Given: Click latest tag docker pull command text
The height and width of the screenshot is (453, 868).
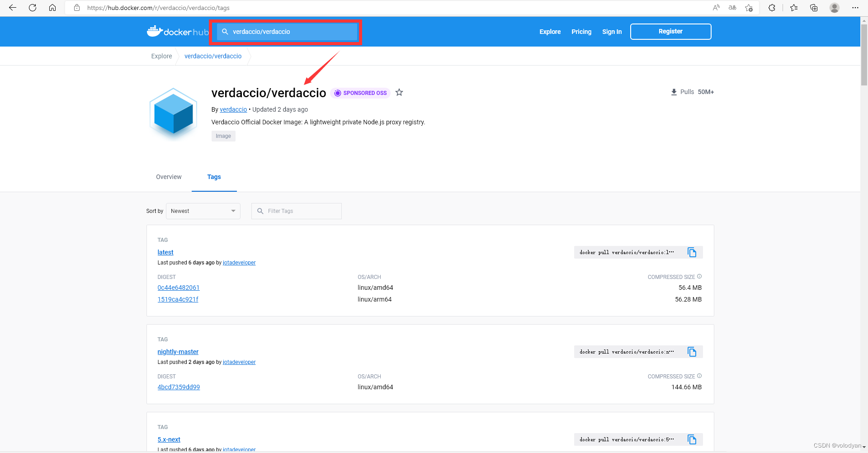Looking at the screenshot, I should (627, 252).
